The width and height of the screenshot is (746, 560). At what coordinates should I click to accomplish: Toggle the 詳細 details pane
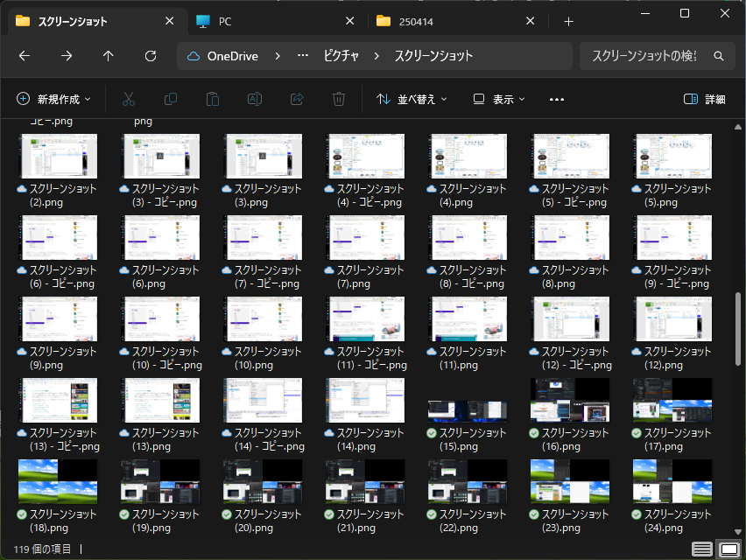point(706,99)
